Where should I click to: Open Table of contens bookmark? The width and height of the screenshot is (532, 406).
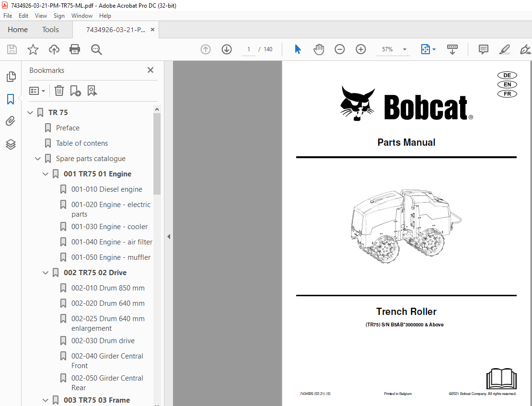82,143
